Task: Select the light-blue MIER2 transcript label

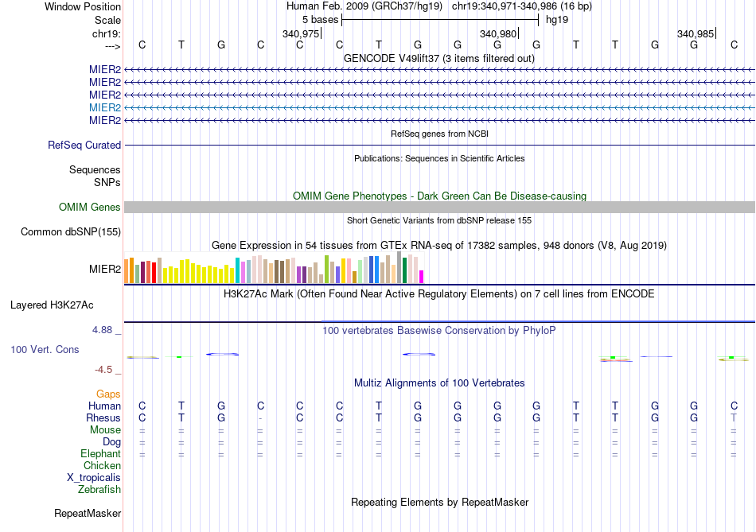Action: pyautogui.click(x=104, y=107)
